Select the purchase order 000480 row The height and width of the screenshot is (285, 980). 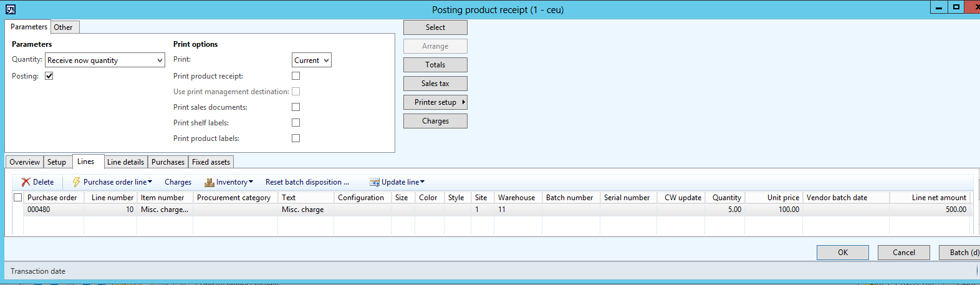click(x=39, y=210)
